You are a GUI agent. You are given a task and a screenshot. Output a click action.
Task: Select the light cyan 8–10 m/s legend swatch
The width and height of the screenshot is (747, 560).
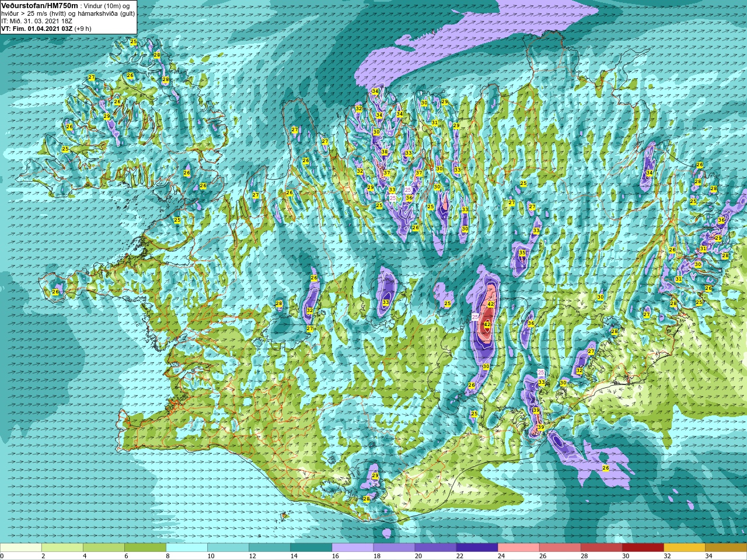click(187, 548)
